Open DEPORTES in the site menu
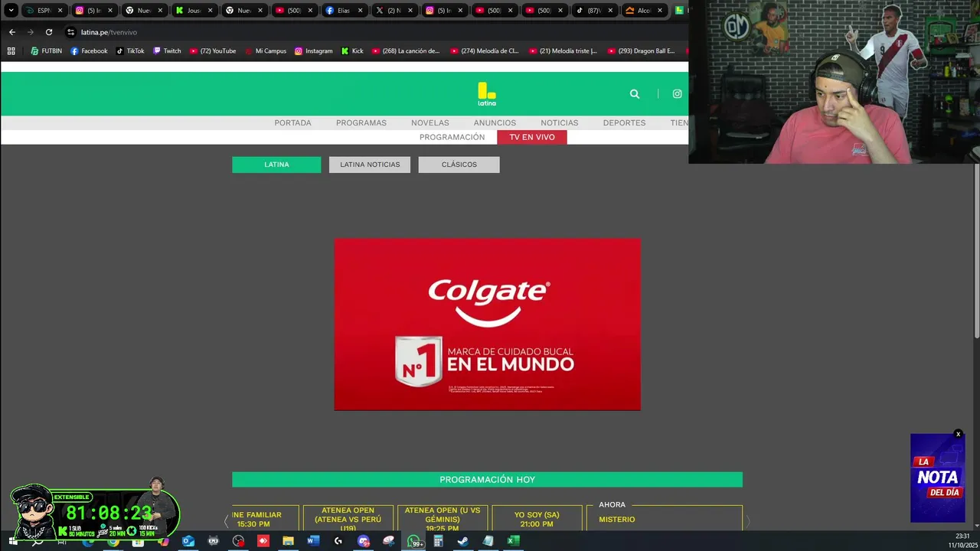980x551 pixels. coord(624,122)
